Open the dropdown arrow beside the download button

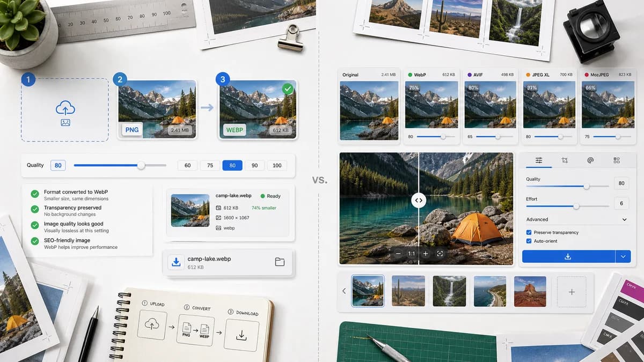click(623, 256)
